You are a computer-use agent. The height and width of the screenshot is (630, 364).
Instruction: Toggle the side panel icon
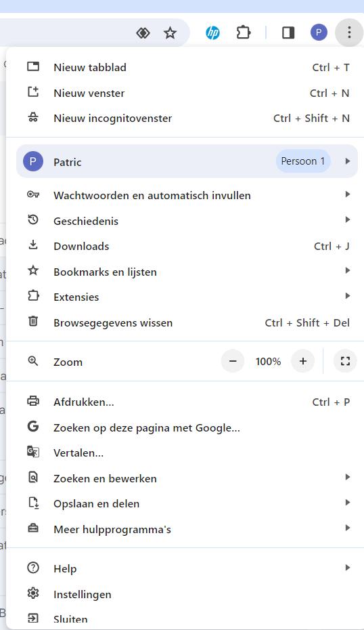pyautogui.click(x=288, y=33)
